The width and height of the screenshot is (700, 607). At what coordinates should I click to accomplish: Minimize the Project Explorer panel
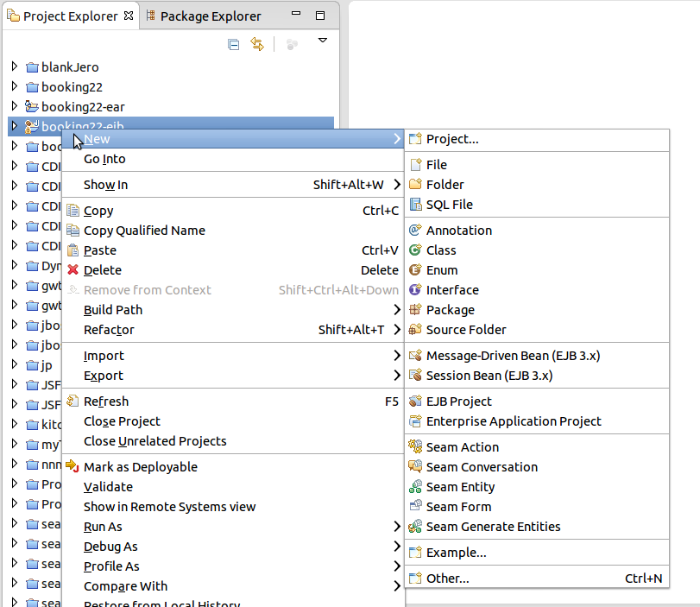[300, 16]
